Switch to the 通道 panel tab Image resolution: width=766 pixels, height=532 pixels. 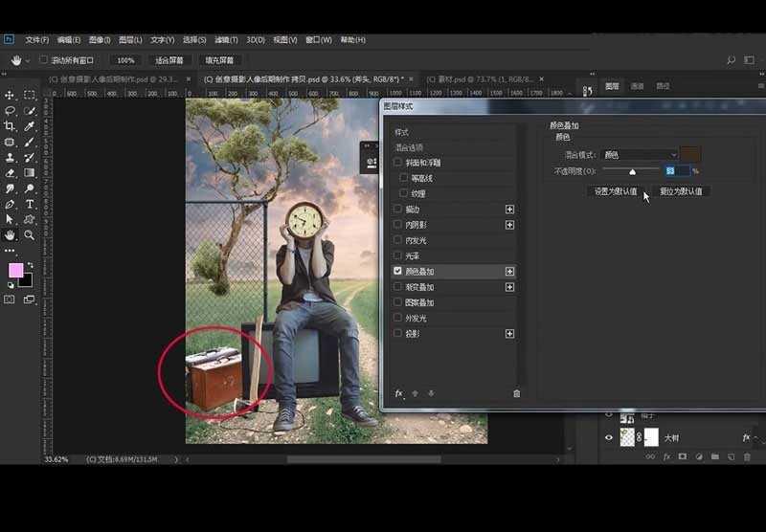pyautogui.click(x=638, y=86)
